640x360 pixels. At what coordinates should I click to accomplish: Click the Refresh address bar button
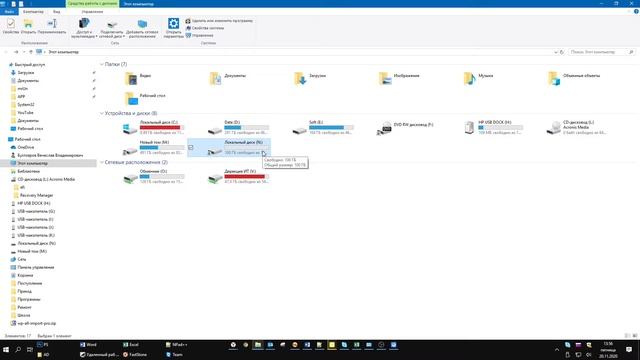562,52
